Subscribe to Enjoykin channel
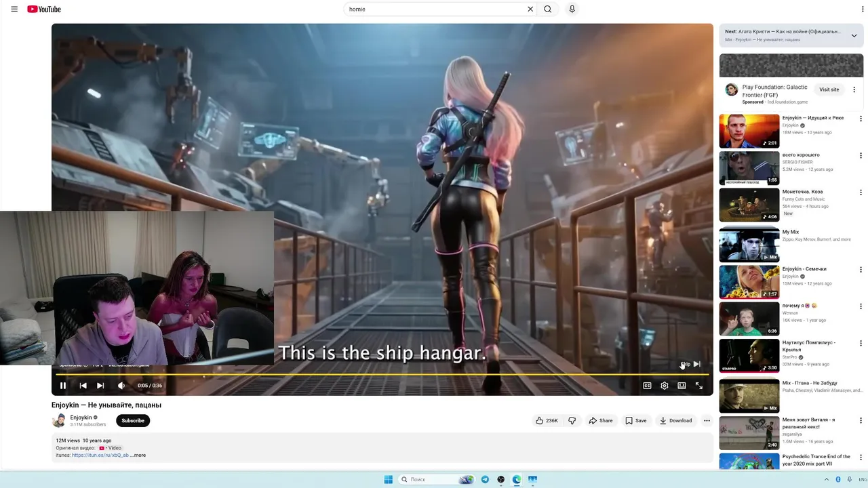This screenshot has height=488, width=868. point(133,421)
